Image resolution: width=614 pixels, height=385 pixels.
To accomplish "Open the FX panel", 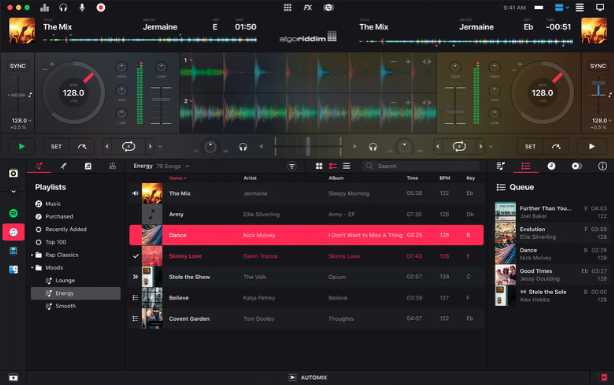I will 308,7.
